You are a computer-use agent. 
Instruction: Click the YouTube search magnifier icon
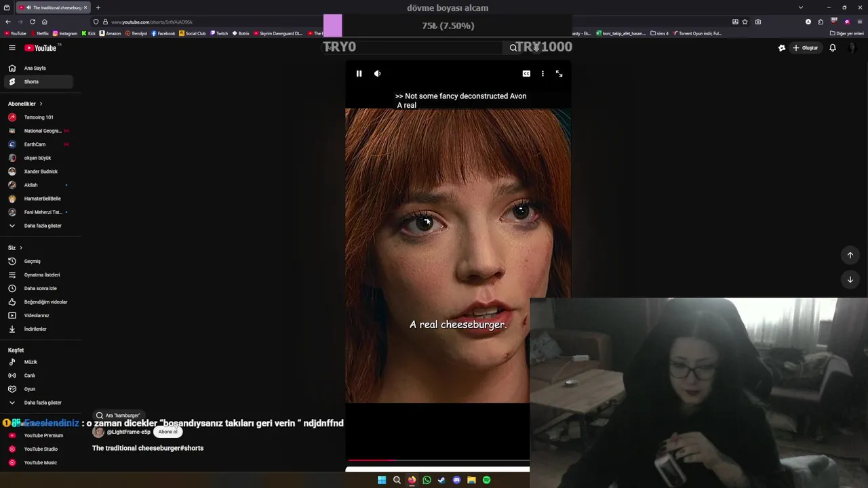click(513, 48)
